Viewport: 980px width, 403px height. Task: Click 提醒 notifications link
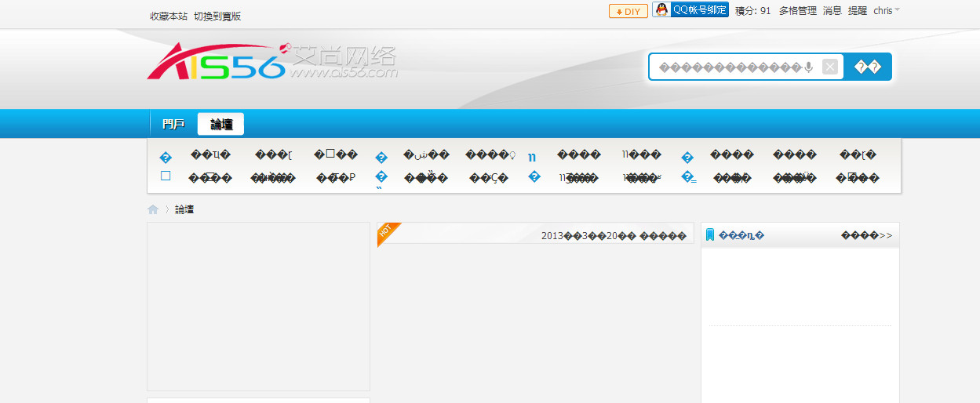point(858,11)
